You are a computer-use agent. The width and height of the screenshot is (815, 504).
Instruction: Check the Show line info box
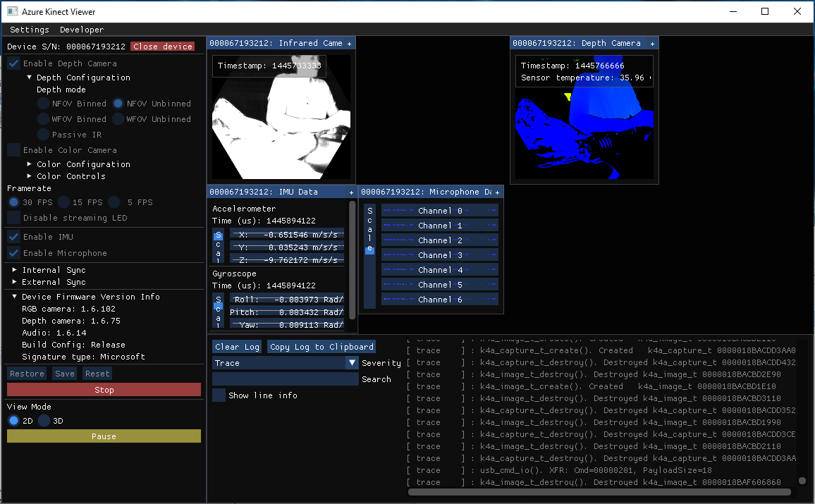click(219, 395)
